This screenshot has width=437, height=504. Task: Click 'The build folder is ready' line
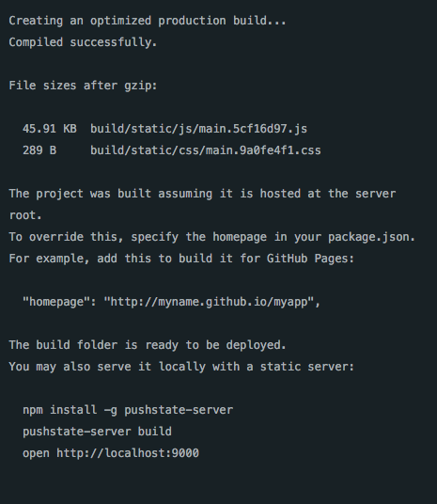[148, 345]
